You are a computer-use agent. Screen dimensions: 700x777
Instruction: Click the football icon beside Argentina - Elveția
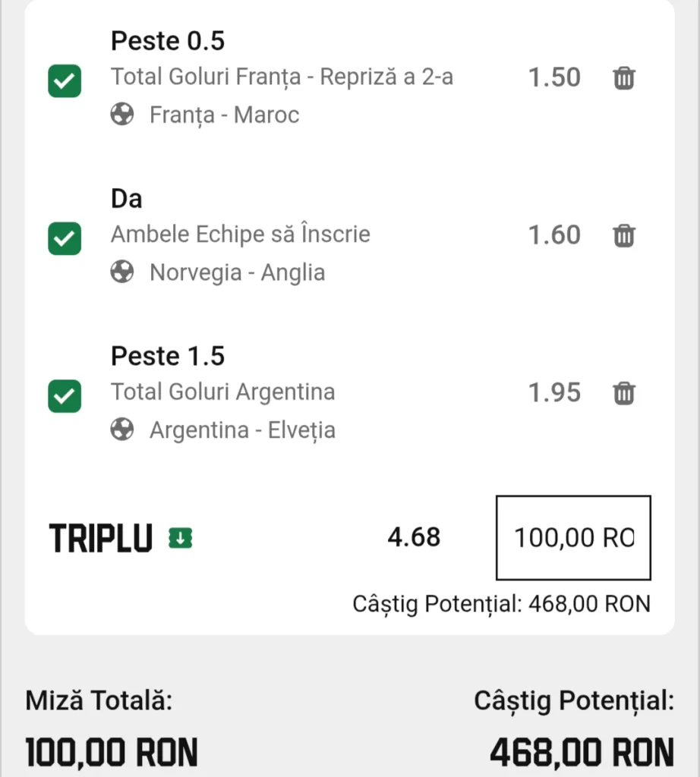pyautogui.click(x=122, y=429)
